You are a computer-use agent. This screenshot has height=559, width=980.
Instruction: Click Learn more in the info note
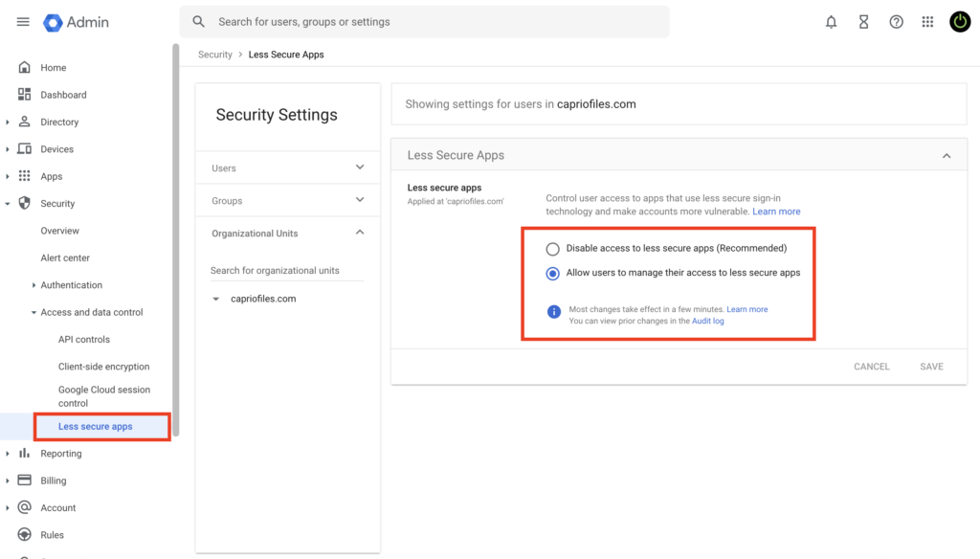click(x=746, y=309)
